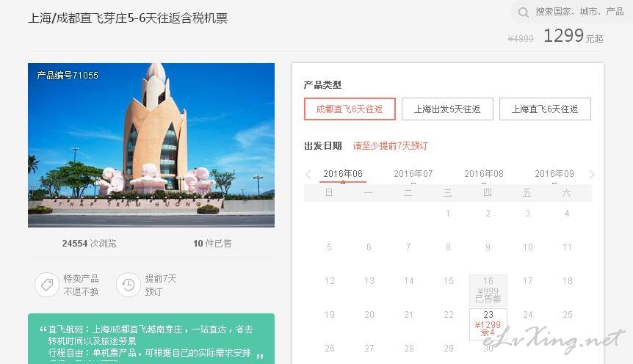Click the 产品编号71055 label on photo
The image size is (633, 364).
tap(68, 75)
